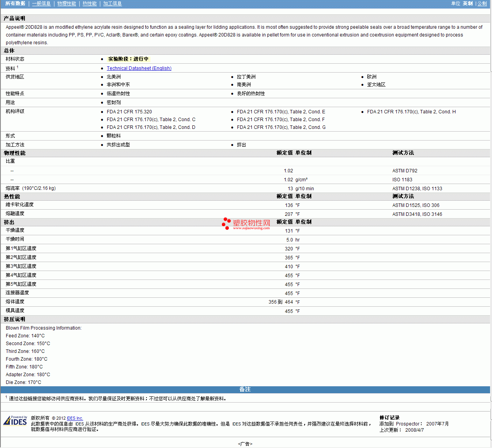
Task: Click the 广告 placeholder at the bottom
Action: [245, 444]
